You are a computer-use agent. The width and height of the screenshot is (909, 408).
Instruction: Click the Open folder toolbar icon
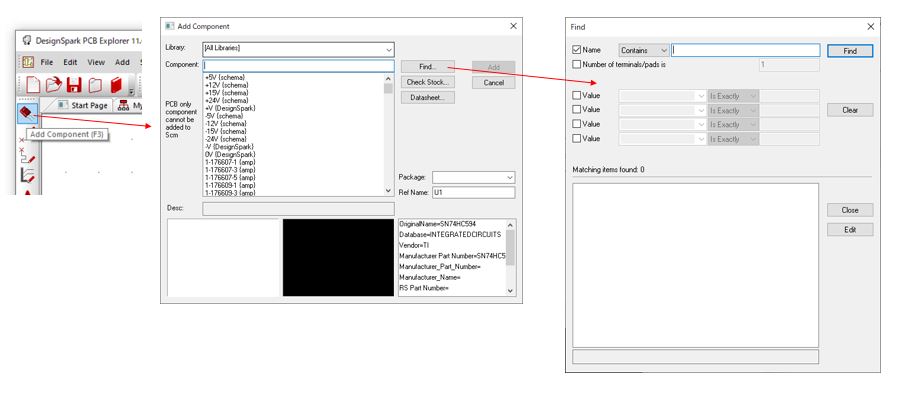pos(53,86)
